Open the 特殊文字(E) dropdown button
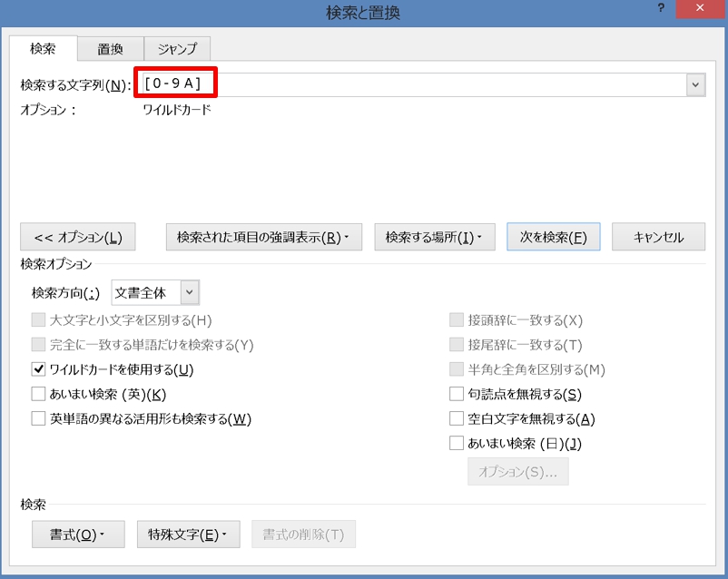728x579 pixels. coord(188,535)
